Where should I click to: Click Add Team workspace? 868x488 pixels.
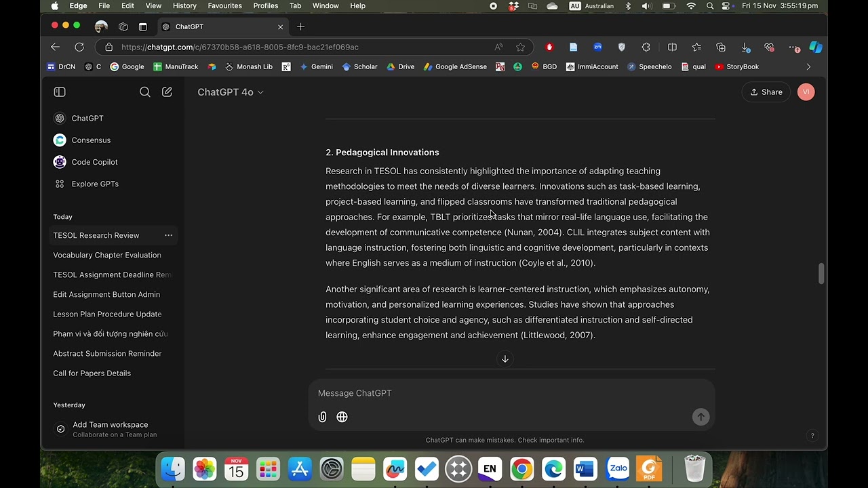tap(110, 429)
